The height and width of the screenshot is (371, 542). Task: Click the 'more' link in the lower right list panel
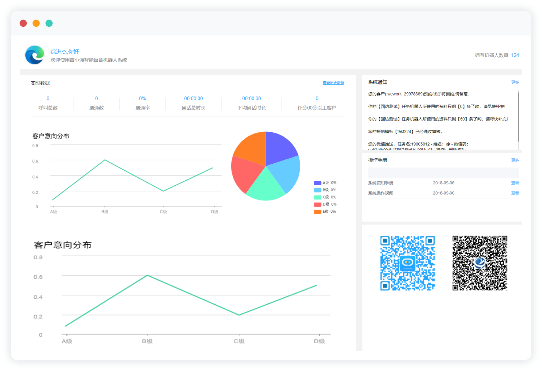pyautogui.click(x=515, y=160)
